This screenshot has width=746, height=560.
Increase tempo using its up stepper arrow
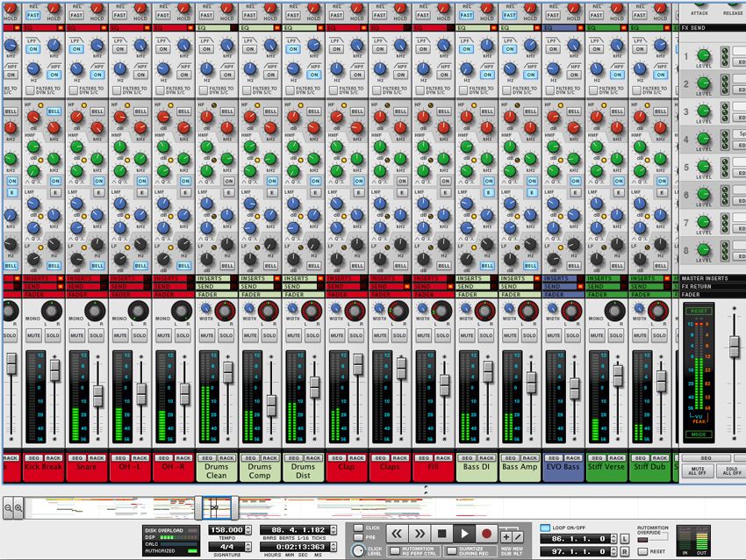coord(247,527)
